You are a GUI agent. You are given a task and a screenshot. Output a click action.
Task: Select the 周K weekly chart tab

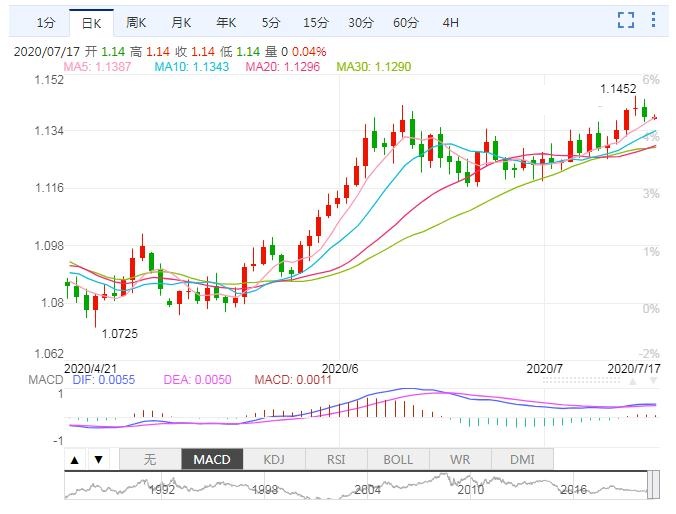click(x=138, y=21)
